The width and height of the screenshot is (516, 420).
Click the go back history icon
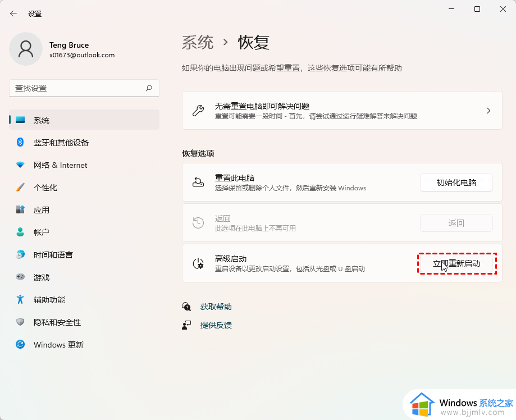pos(198,223)
